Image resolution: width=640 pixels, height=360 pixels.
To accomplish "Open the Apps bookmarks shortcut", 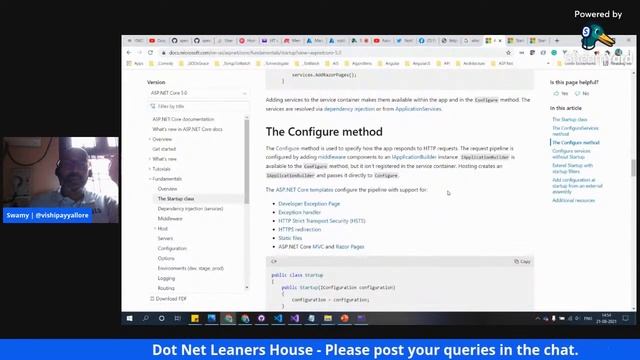I will [x=135, y=64].
